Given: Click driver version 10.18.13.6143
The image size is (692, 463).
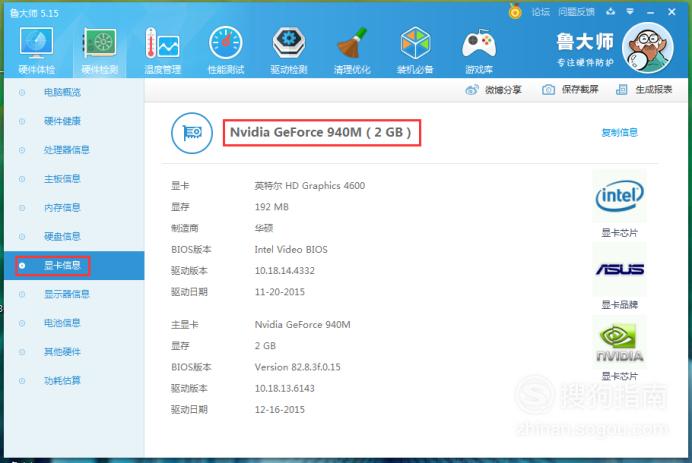Looking at the screenshot, I should pyautogui.click(x=285, y=388).
